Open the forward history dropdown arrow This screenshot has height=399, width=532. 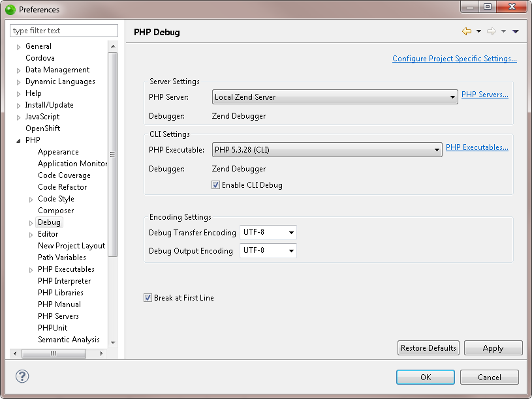pos(503,31)
